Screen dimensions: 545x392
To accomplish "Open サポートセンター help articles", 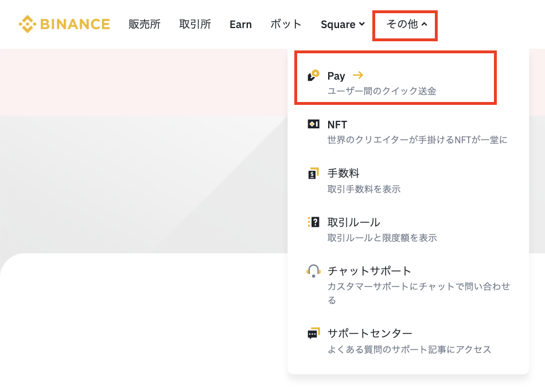I will 369,334.
